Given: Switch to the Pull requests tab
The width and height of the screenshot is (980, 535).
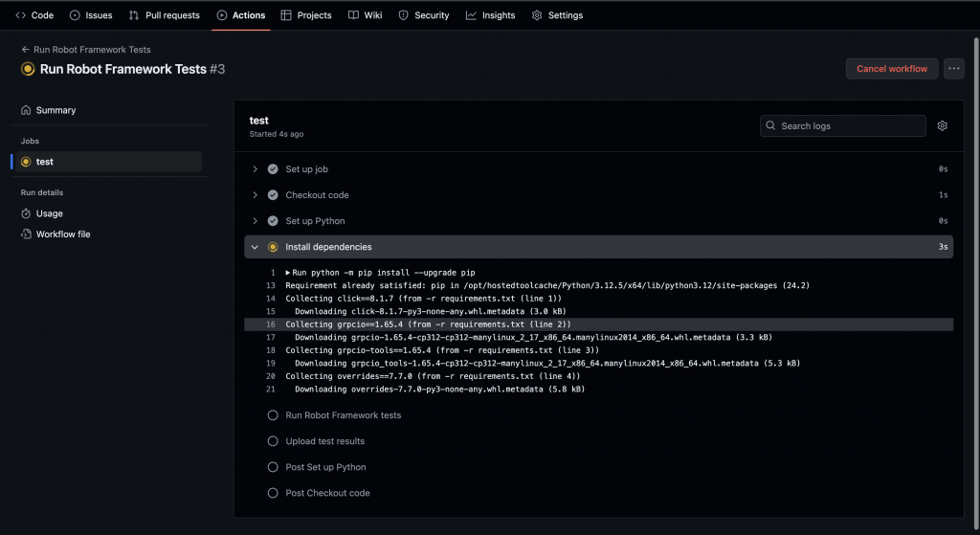Looking at the screenshot, I should [165, 15].
